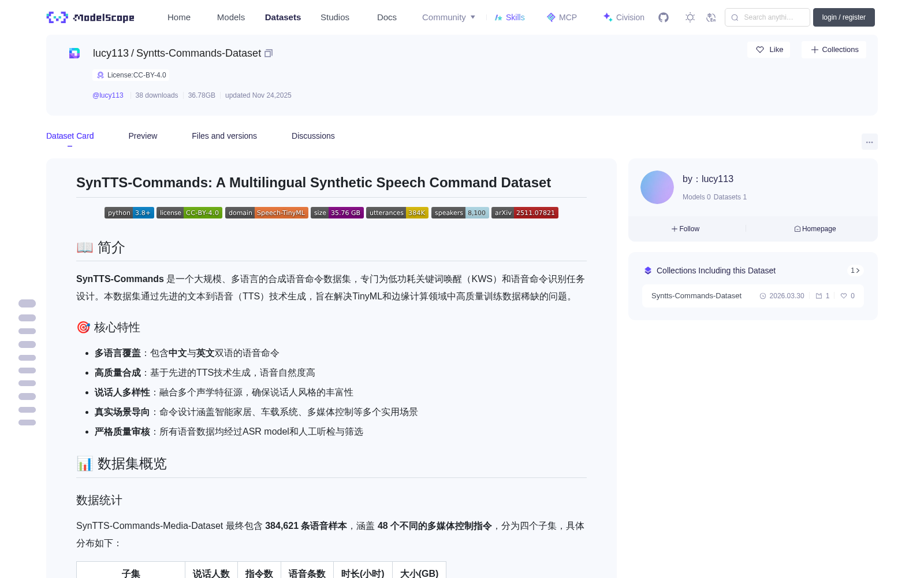Jump via last outline pill on left
Image resolution: width=924 pixels, height=578 pixels.
coord(27,423)
